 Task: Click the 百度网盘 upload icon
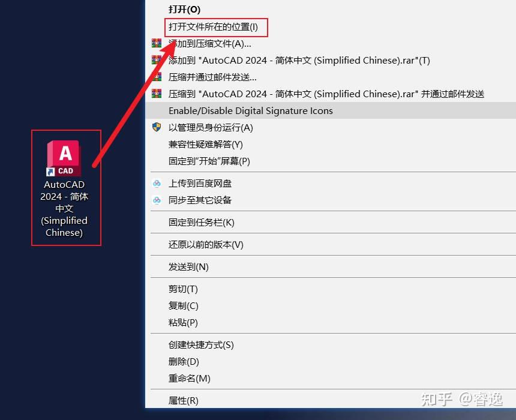click(157, 183)
